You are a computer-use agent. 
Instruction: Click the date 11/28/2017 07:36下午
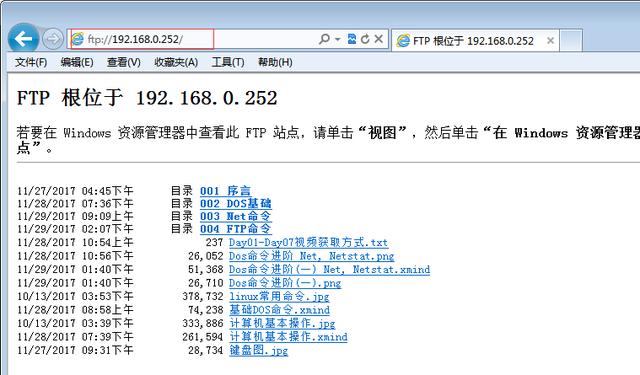point(75,204)
